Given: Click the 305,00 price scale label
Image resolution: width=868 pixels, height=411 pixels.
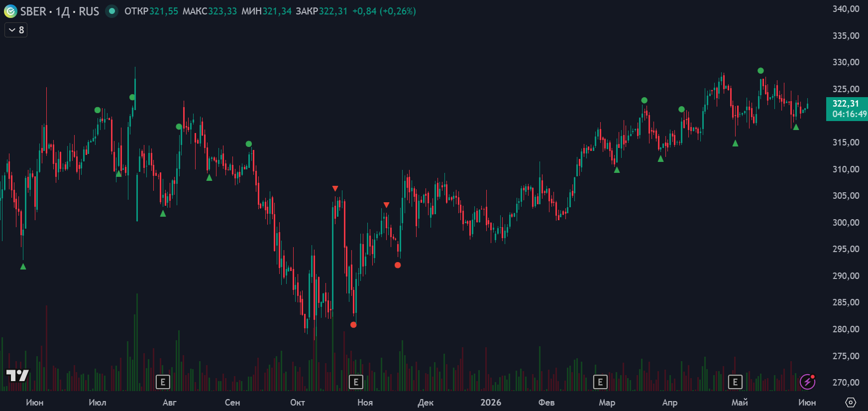Looking at the screenshot, I should tap(846, 196).
